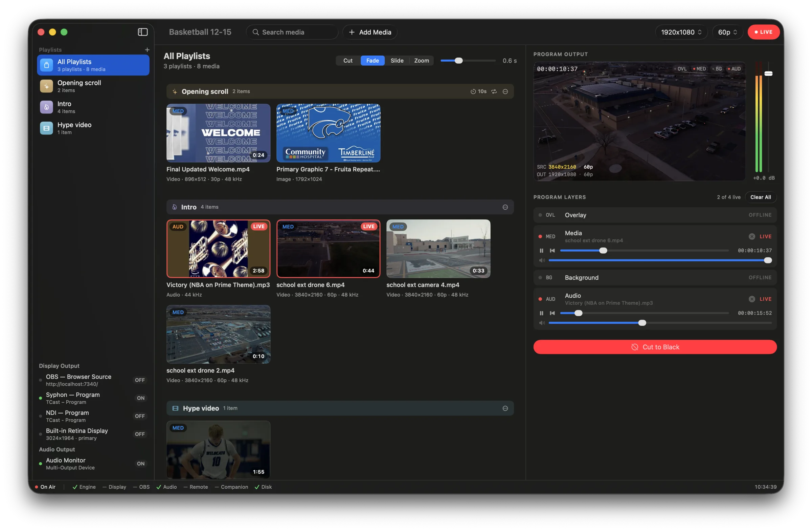Open options menu for Intro section

coord(505,207)
